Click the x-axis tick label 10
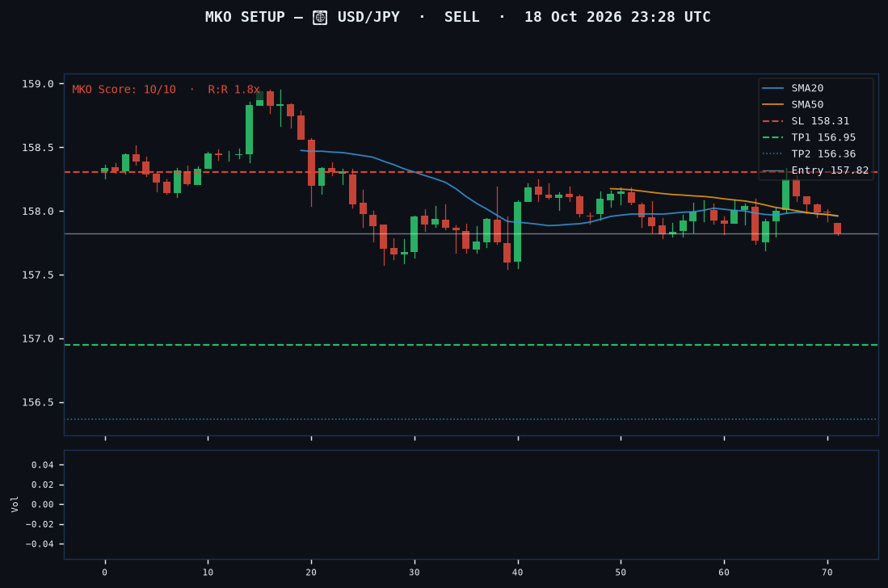The height and width of the screenshot is (588, 888). pyautogui.click(x=208, y=573)
